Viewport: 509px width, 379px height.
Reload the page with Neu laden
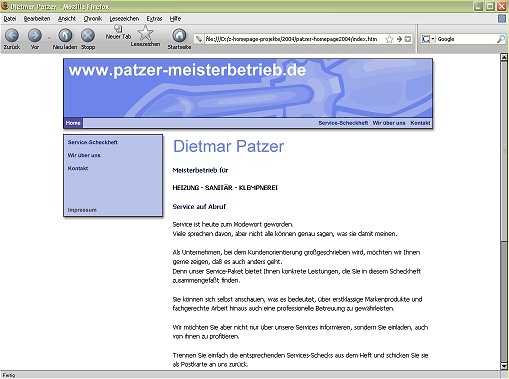(x=65, y=35)
